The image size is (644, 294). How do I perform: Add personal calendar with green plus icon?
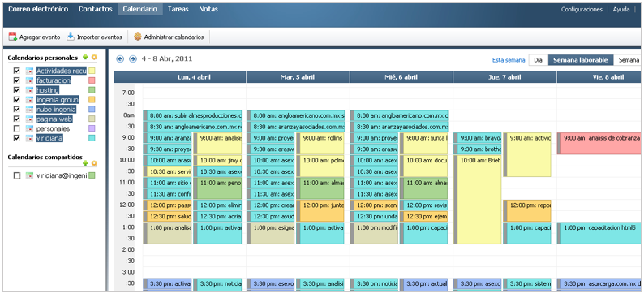[x=86, y=57]
